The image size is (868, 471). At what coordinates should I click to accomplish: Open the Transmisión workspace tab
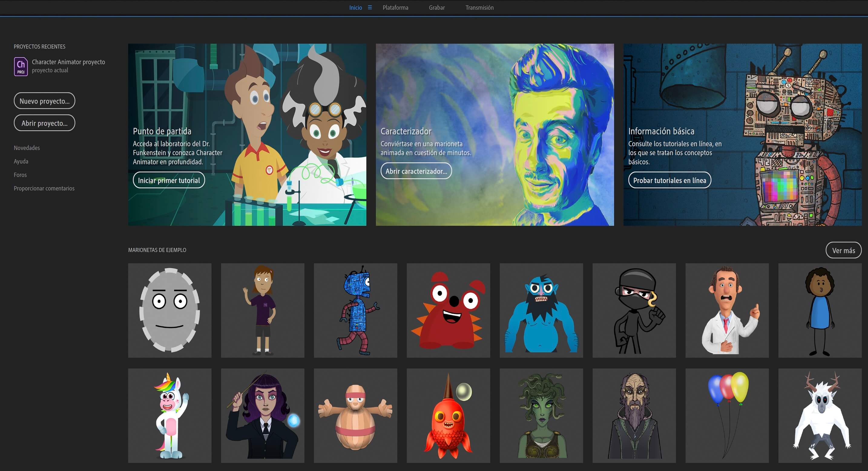pyautogui.click(x=479, y=8)
